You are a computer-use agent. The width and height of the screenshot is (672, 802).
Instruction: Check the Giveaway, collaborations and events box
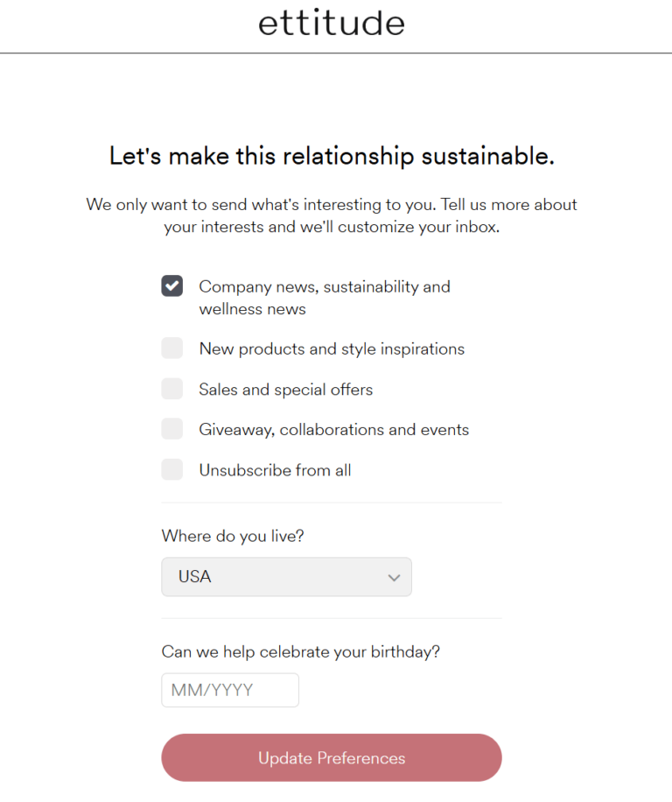click(172, 429)
